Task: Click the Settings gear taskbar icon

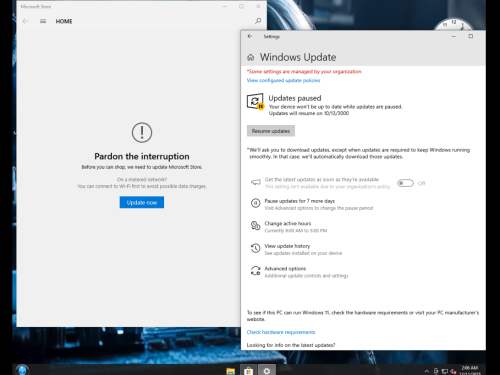Action: [267, 371]
